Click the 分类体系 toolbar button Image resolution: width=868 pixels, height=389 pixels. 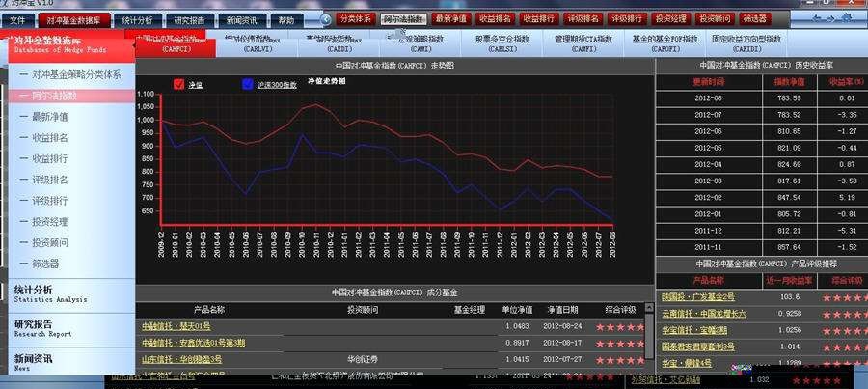pyautogui.click(x=356, y=19)
